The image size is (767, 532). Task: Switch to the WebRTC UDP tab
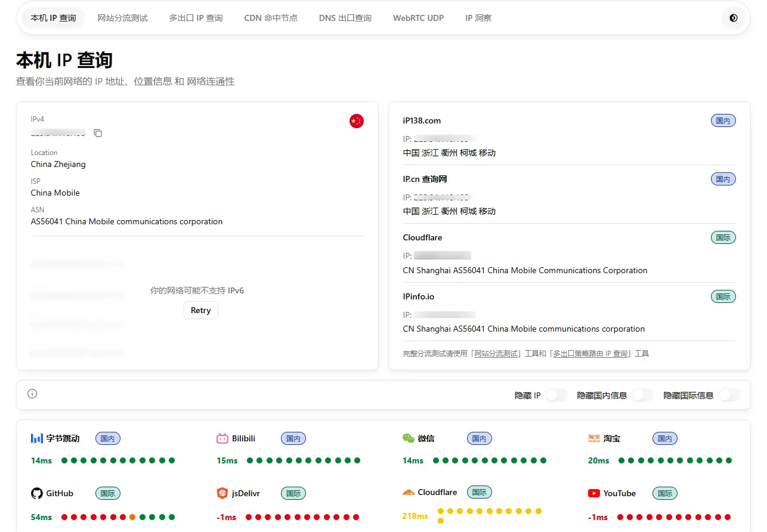(418, 18)
